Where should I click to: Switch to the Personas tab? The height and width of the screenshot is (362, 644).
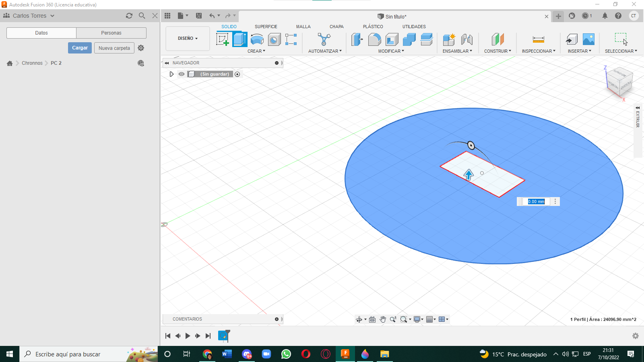[111, 33]
